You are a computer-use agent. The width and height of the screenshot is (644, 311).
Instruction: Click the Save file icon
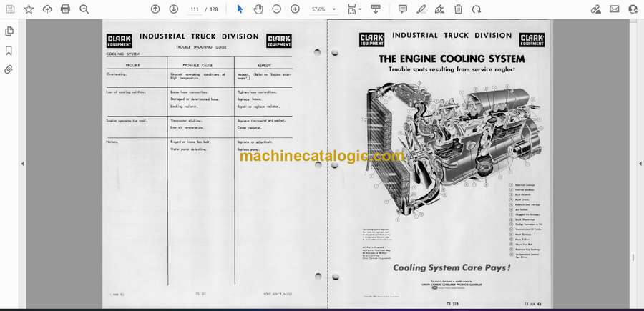[10, 9]
